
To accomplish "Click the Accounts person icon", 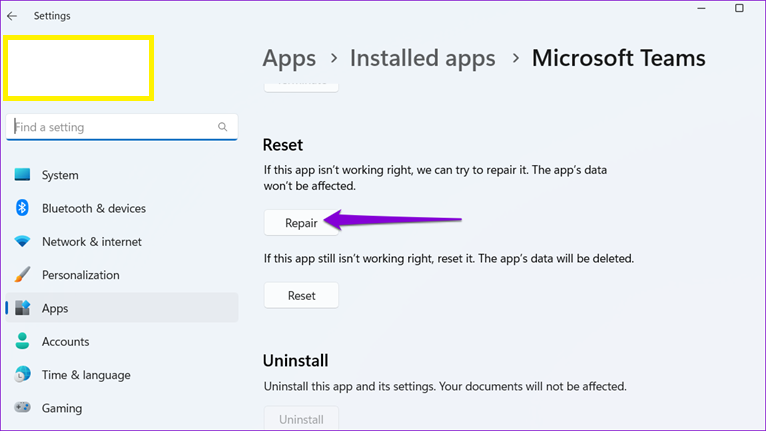I will 22,341.
